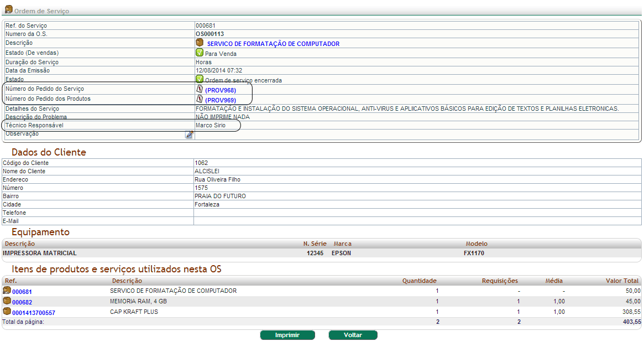Click the box icon beside SERVICO DE FORMATAÇÃO description
644x341 pixels.
[x=200, y=43]
